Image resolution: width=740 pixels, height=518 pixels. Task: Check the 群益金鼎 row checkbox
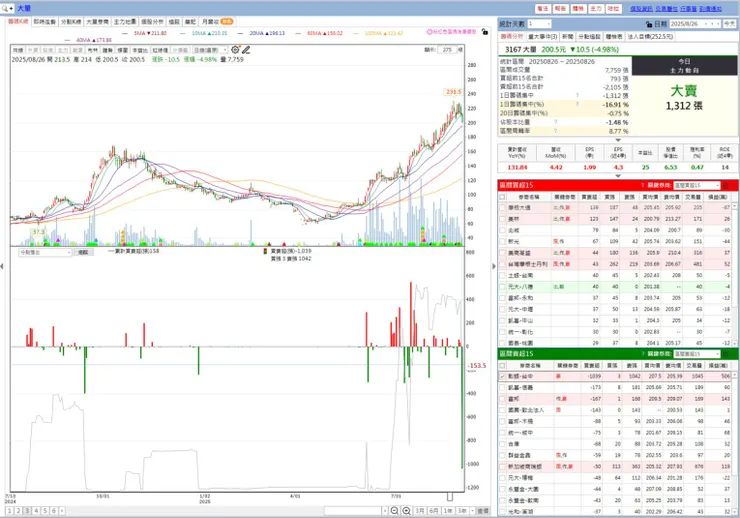tap(503, 455)
